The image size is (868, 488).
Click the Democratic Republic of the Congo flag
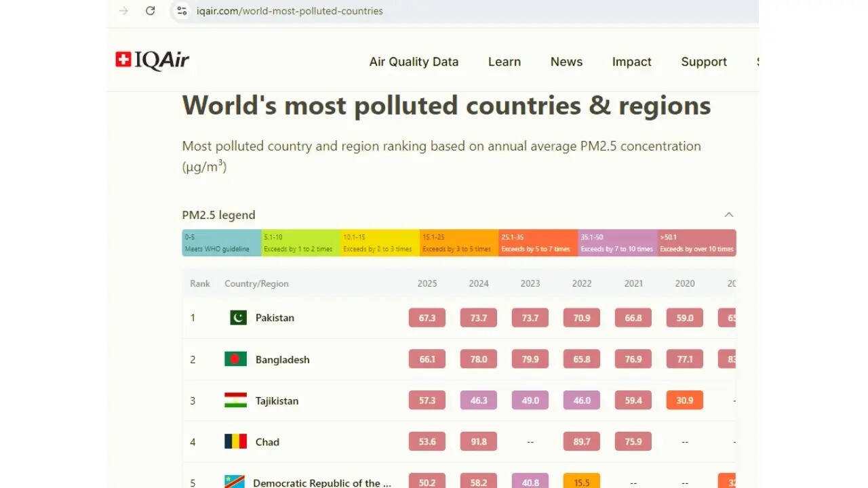coord(235,482)
